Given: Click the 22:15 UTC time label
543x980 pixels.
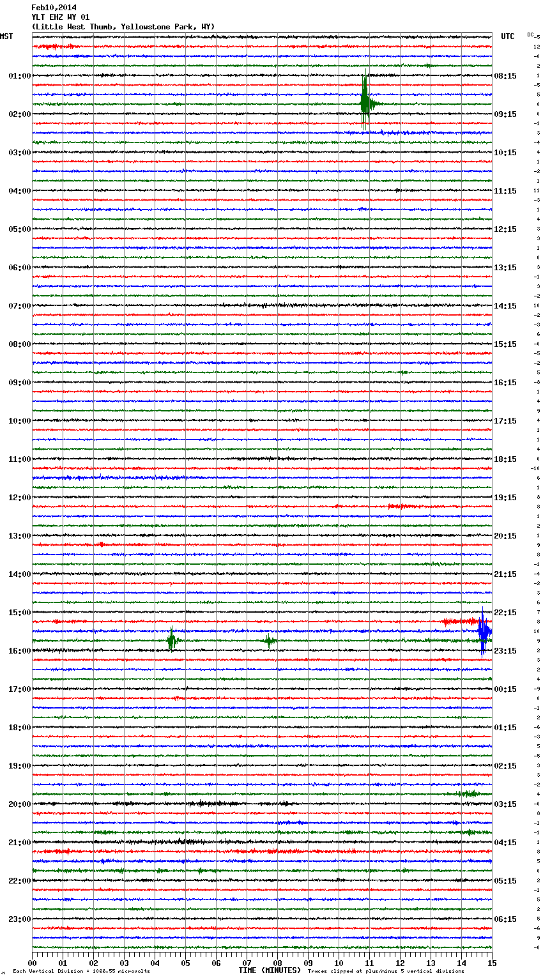Looking at the screenshot, I should 505,613.
